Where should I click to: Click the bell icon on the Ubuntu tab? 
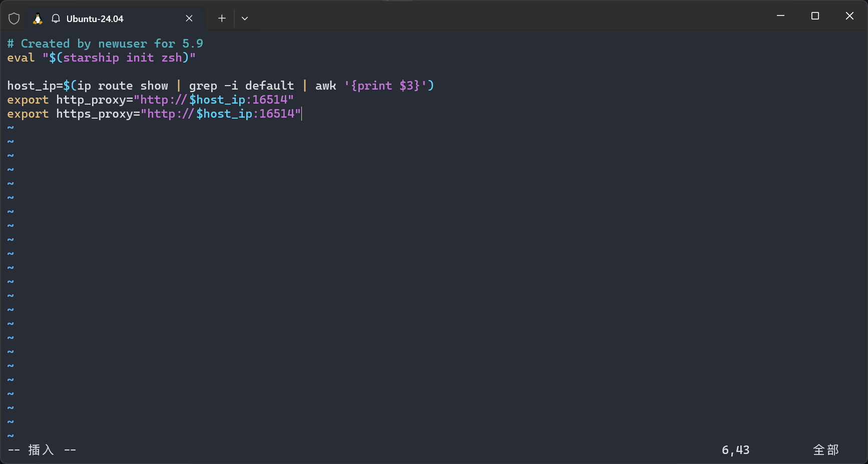56,19
